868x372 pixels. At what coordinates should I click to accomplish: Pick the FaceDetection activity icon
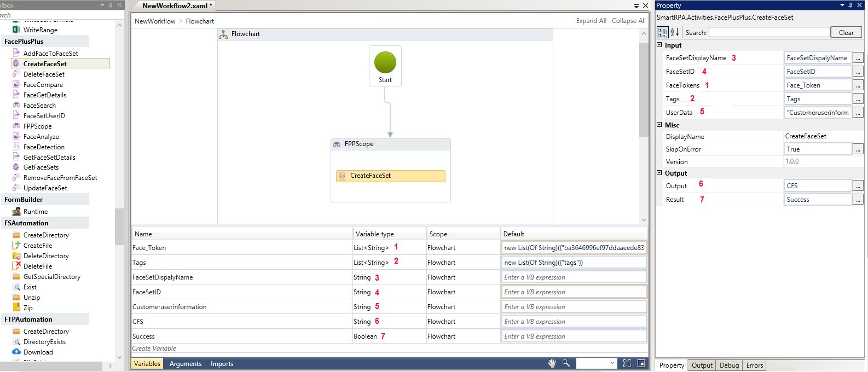coord(16,147)
